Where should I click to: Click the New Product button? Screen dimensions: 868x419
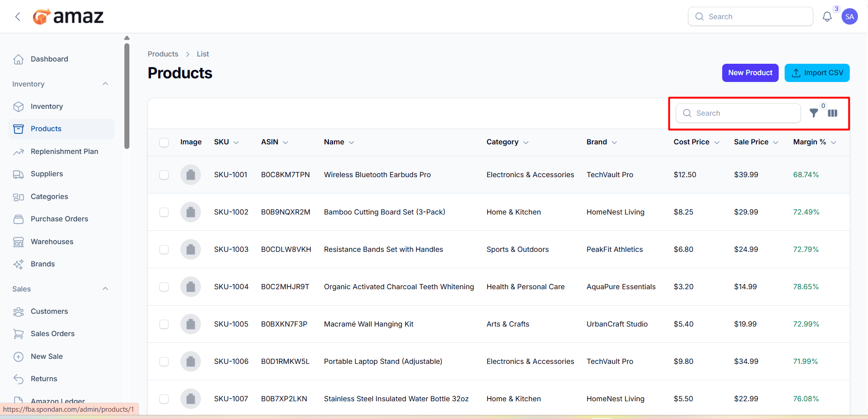pyautogui.click(x=750, y=73)
